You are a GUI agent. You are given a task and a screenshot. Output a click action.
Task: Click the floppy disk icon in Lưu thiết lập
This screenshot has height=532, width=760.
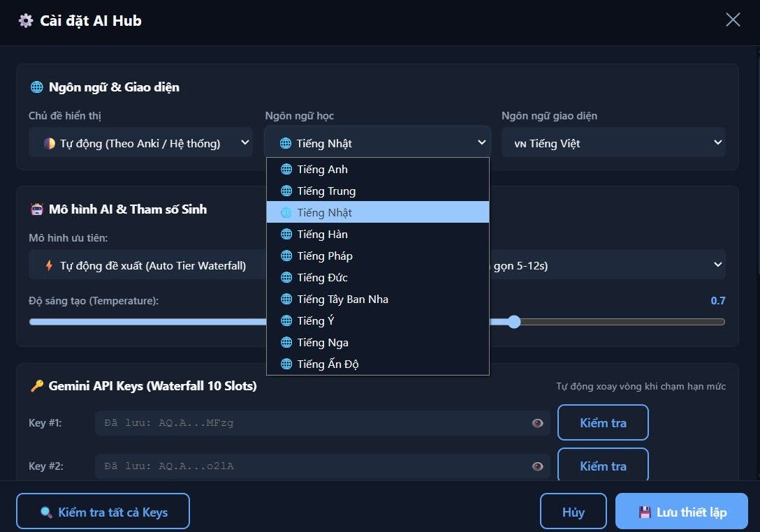645,512
